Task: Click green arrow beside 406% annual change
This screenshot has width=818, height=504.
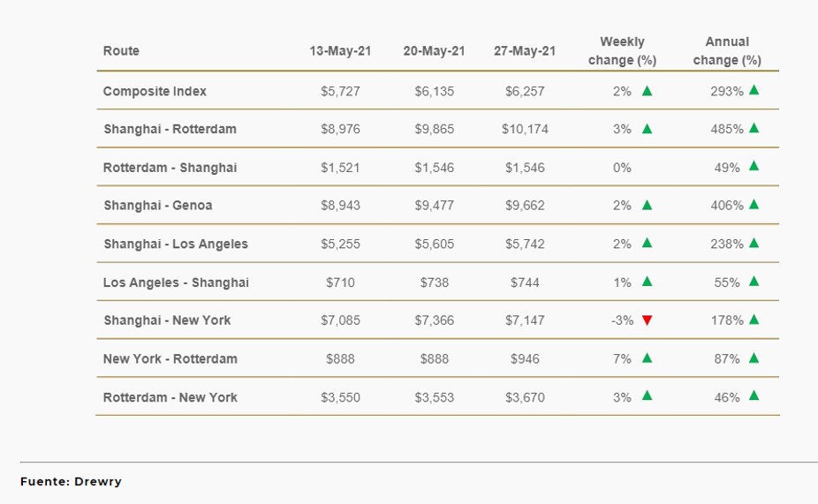Action: (754, 205)
